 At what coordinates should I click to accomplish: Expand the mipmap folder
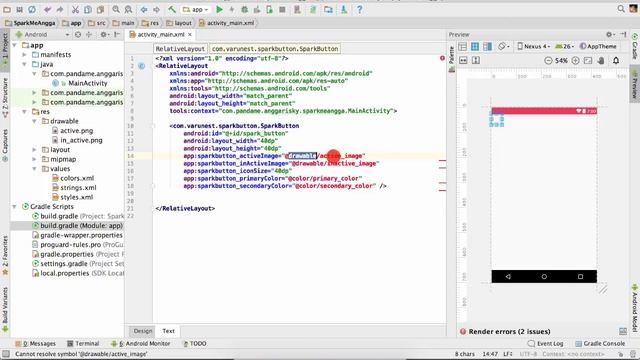click(34, 159)
